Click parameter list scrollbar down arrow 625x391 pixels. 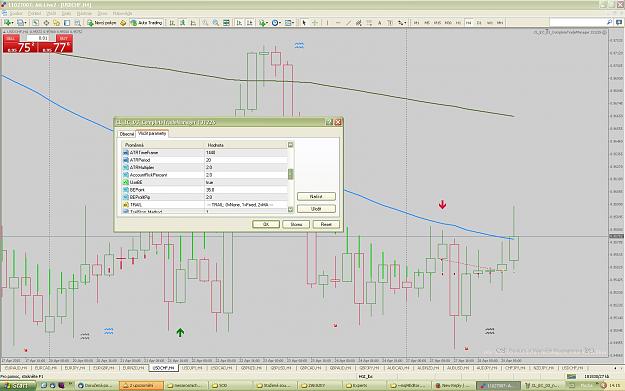pos(291,209)
